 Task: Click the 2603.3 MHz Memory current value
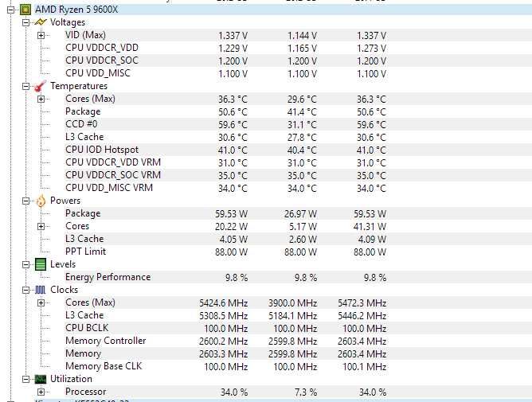coord(223,354)
